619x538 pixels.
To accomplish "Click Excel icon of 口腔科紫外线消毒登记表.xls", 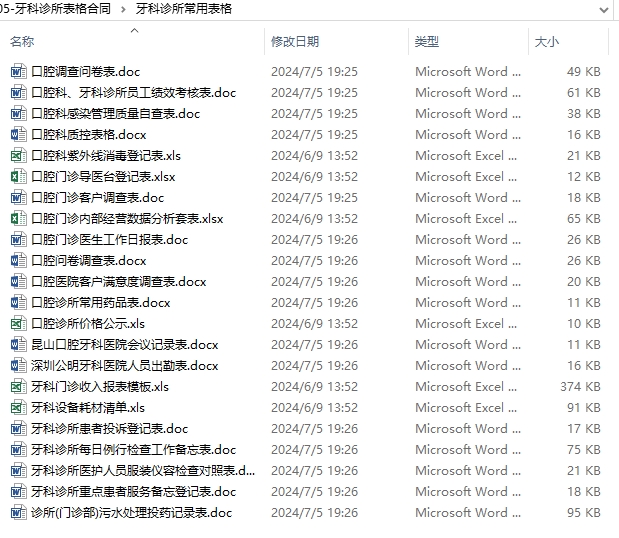I will tap(18, 156).
